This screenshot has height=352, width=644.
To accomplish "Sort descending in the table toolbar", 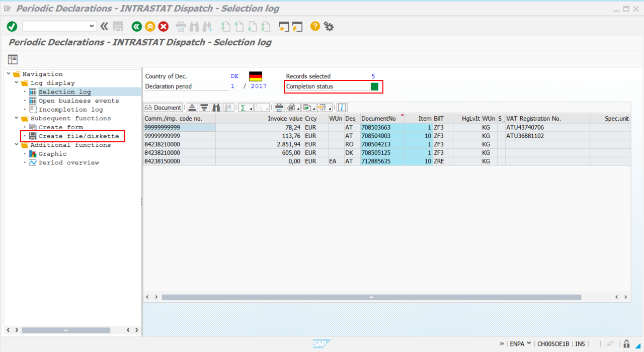I will (x=204, y=108).
